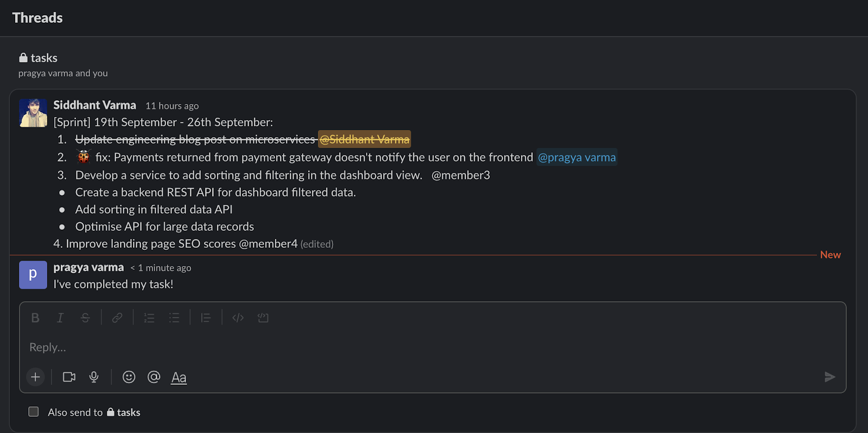Insert a link in the reply
Image resolution: width=868 pixels, height=433 pixels.
point(117,318)
